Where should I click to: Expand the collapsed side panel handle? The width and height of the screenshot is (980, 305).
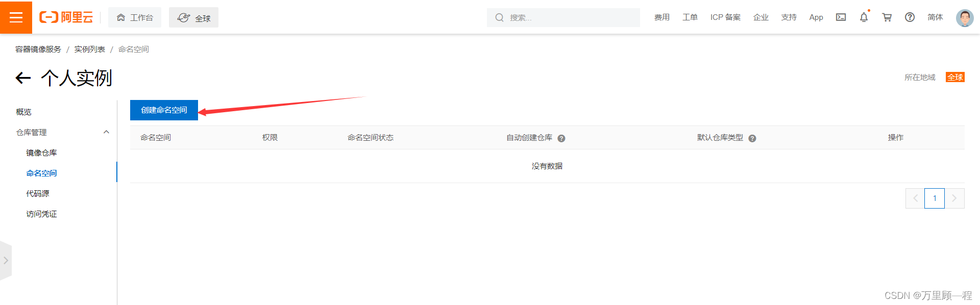coord(6,260)
